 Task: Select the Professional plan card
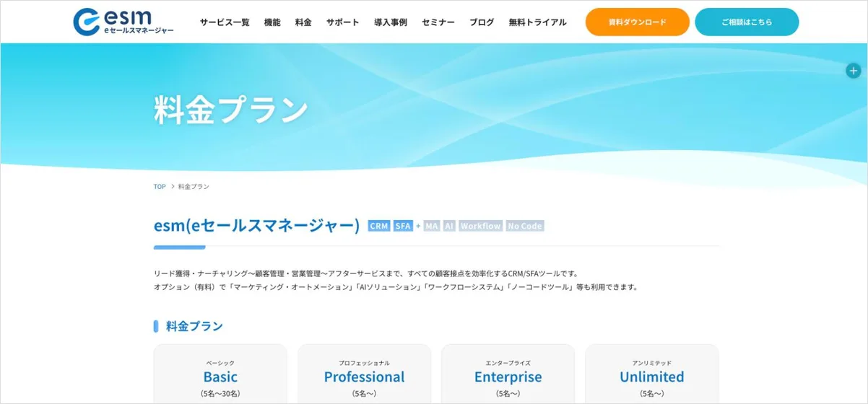364,374
